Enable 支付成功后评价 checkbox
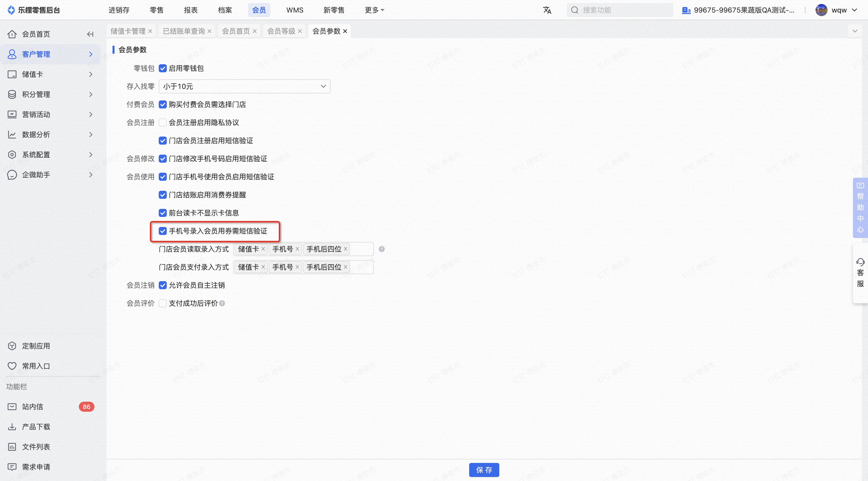The image size is (868, 481). [163, 303]
